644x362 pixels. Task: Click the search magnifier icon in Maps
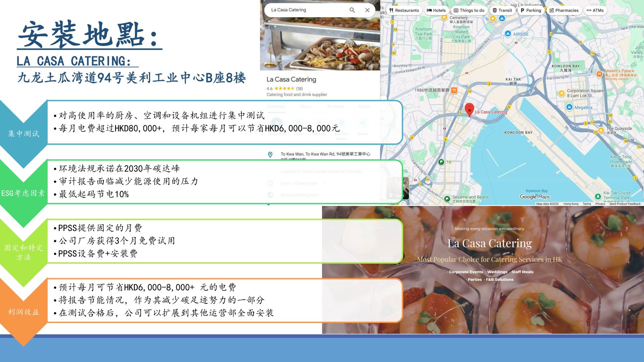click(352, 10)
